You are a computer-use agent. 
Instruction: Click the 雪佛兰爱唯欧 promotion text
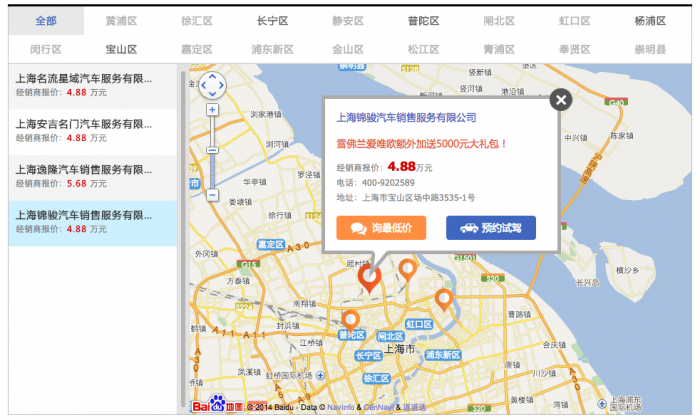pos(421,144)
